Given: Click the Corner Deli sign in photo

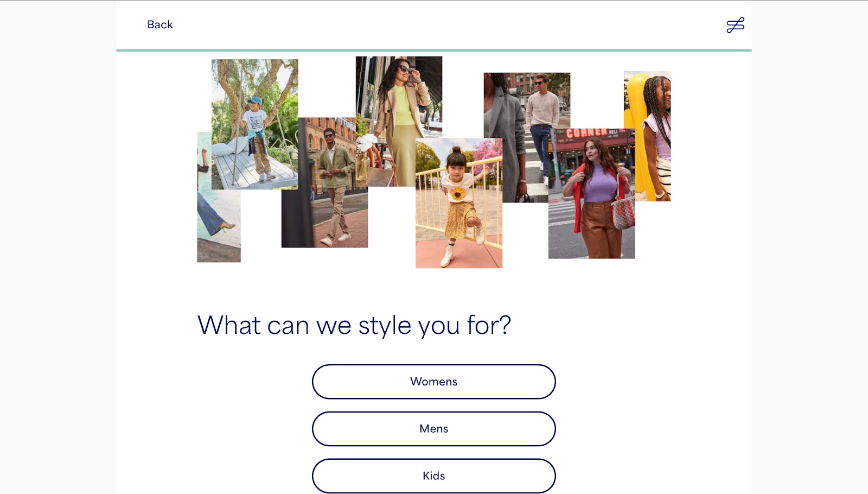Looking at the screenshot, I should point(587,133).
